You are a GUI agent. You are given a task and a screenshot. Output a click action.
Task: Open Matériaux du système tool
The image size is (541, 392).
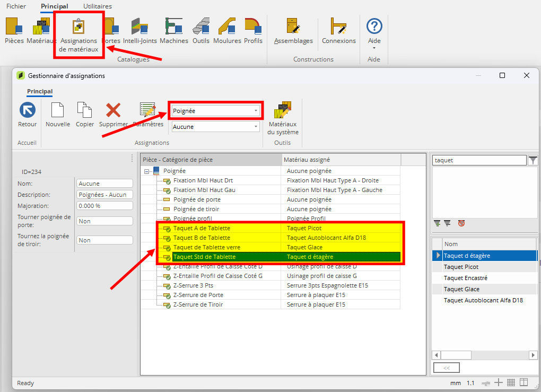click(283, 118)
